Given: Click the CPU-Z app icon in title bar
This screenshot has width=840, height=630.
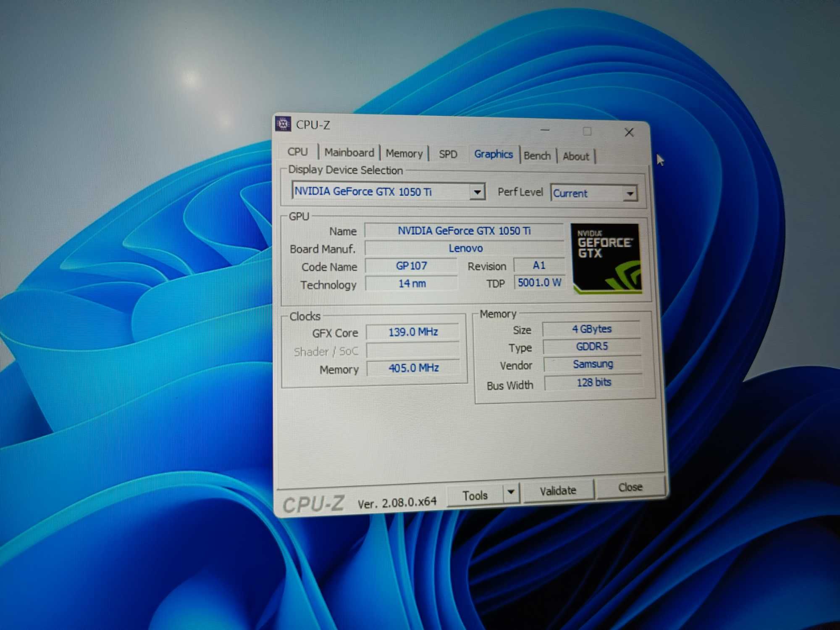Looking at the screenshot, I should tap(283, 123).
